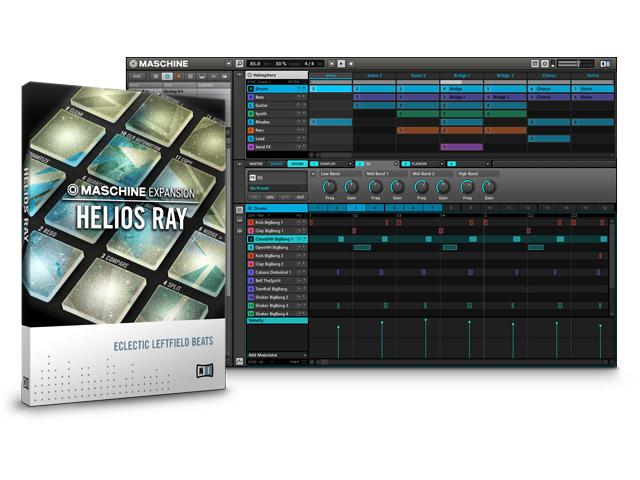
Task: Adjust the Low Band Freq knob
Action: (x=329, y=187)
